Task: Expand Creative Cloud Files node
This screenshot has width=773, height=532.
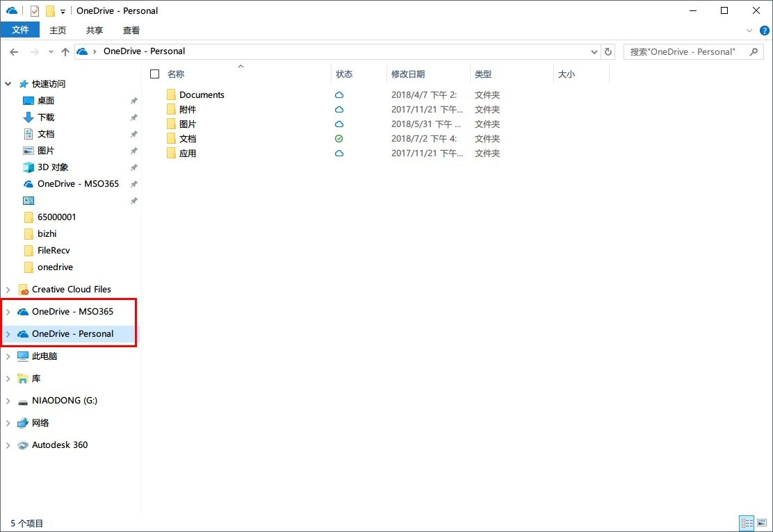Action: pos(8,290)
